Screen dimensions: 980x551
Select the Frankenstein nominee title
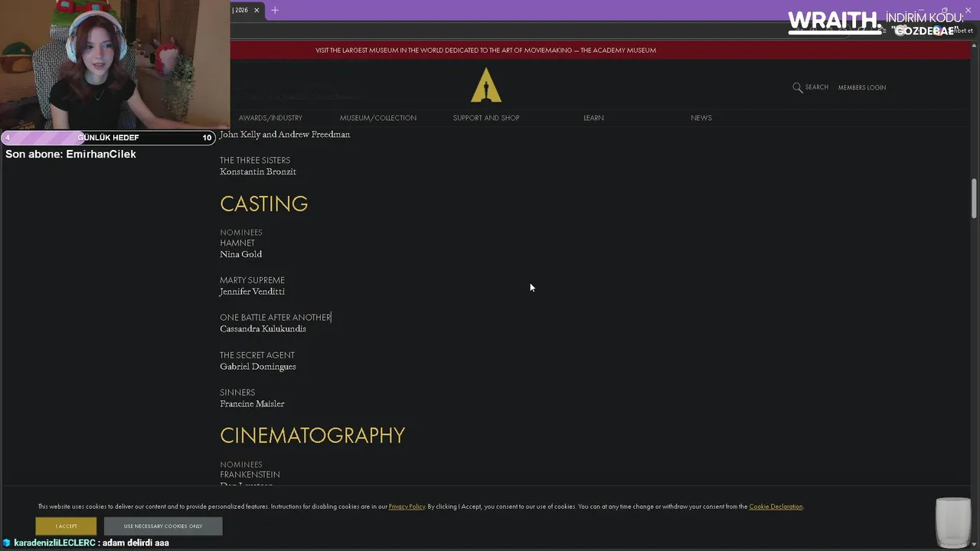tap(250, 475)
